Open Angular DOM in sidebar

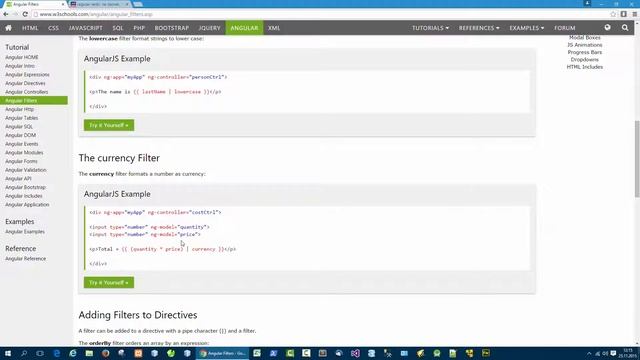coord(20,135)
